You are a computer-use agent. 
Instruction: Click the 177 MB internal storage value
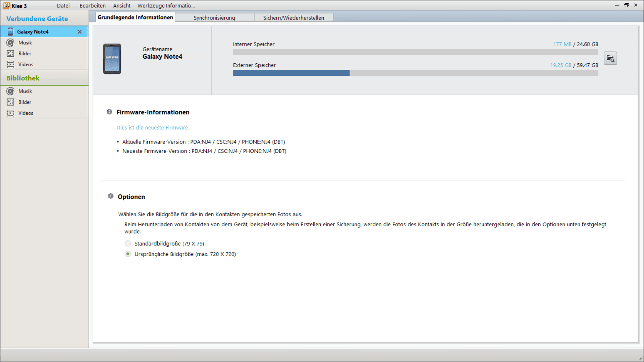point(562,44)
